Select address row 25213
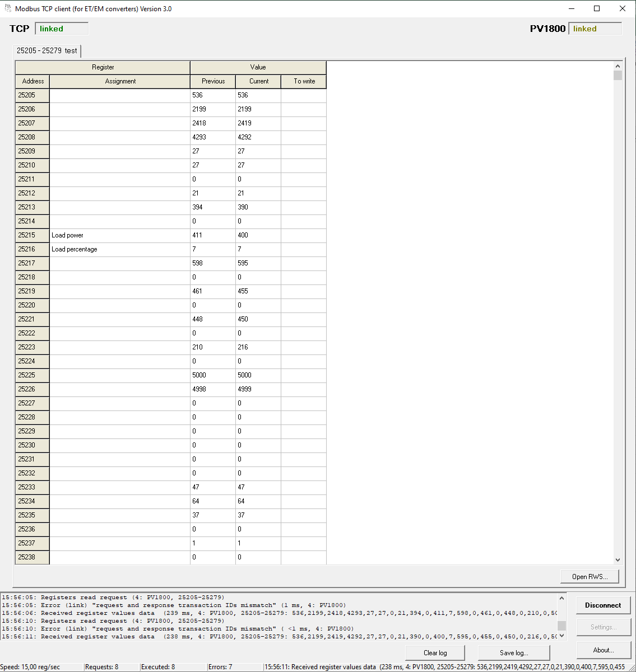Viewport: 636px width, 672px height. [33, 207]
